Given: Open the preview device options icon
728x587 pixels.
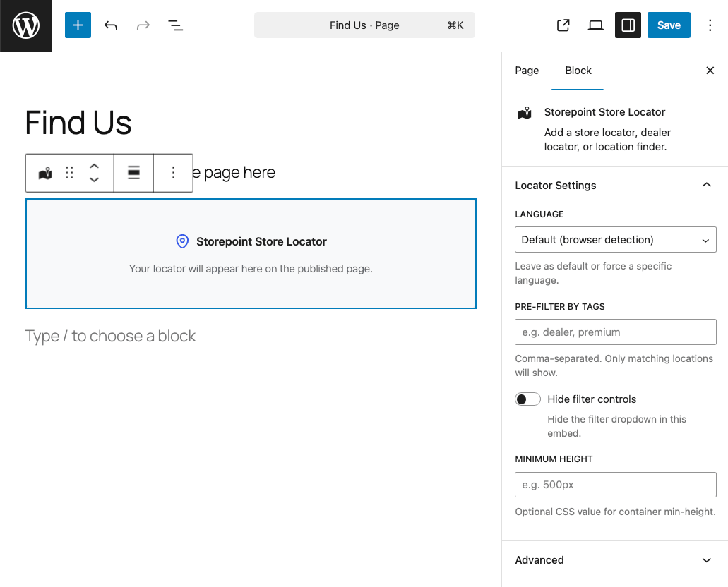Looking at the screenshot, I should (595, 25).
